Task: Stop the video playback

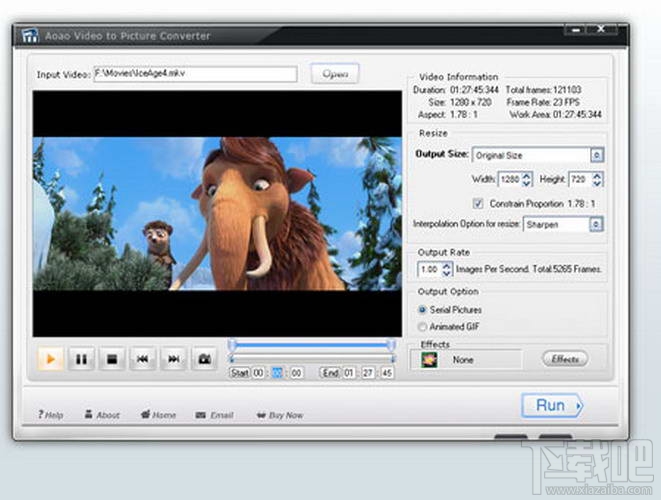Action: point(112,359)
